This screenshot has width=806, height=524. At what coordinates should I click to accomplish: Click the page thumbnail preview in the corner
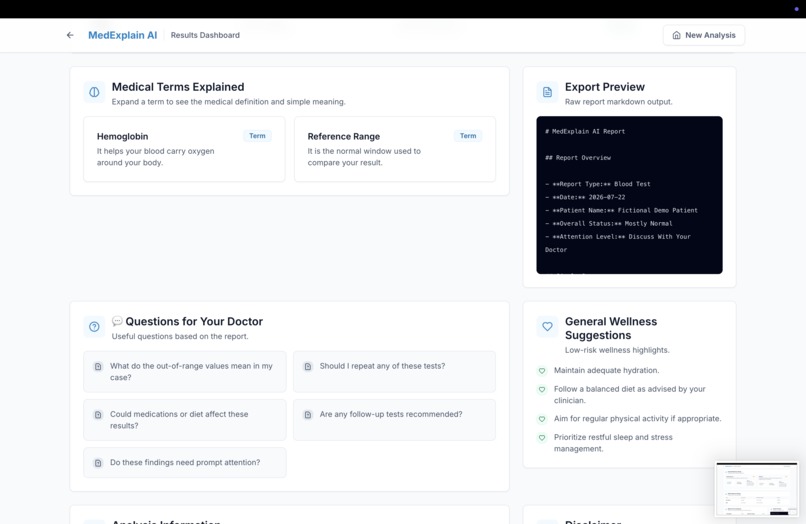[757, 489]
